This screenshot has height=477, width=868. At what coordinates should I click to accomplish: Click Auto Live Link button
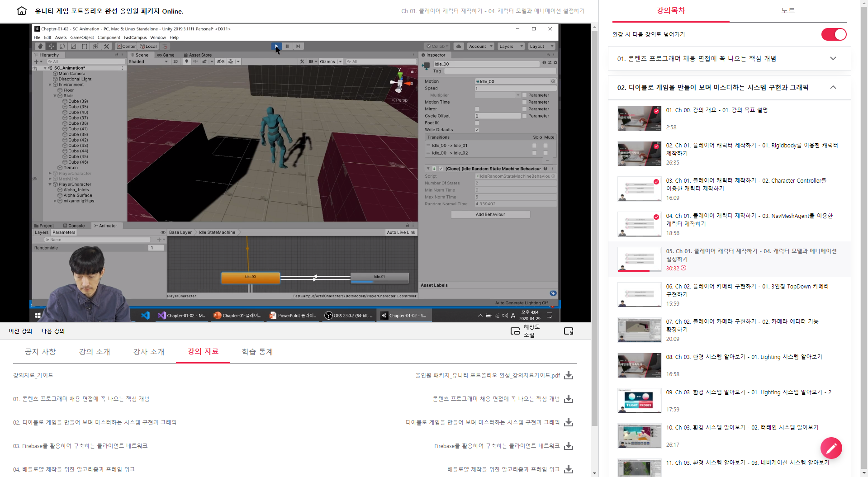point(401,232)
